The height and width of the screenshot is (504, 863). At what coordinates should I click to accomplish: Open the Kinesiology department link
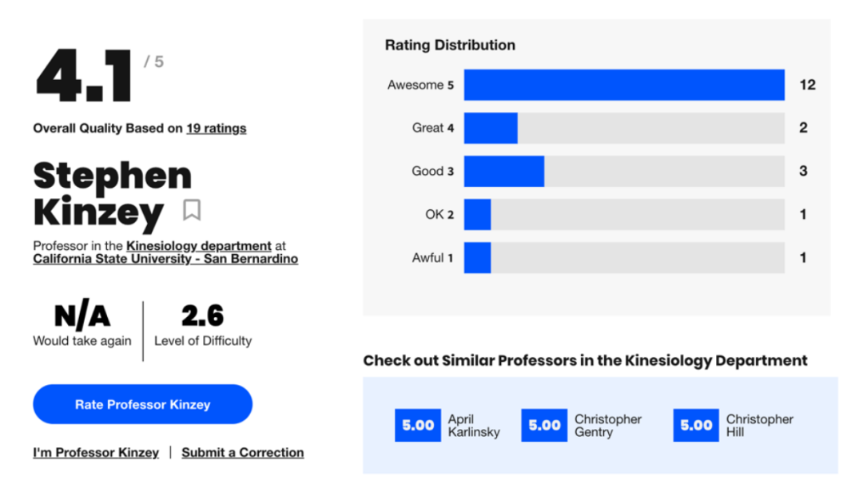(x=199, y=246)
